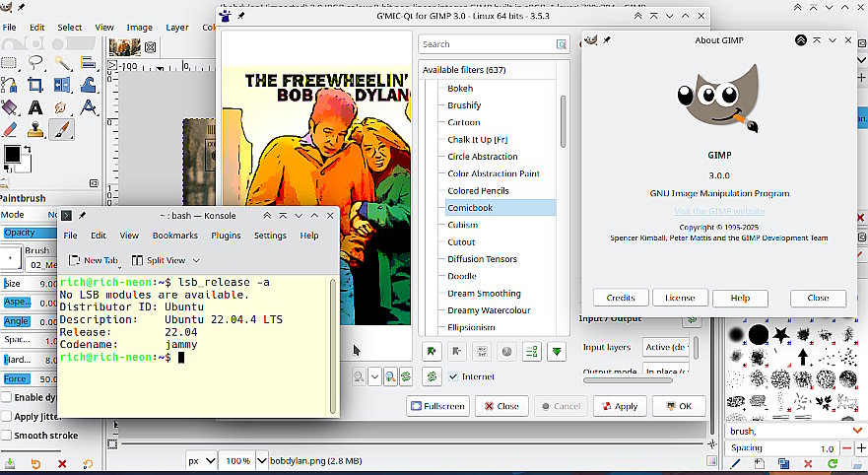Select the Text tool
The height and width of the screenshot is (475, 868).
[35, 107]
